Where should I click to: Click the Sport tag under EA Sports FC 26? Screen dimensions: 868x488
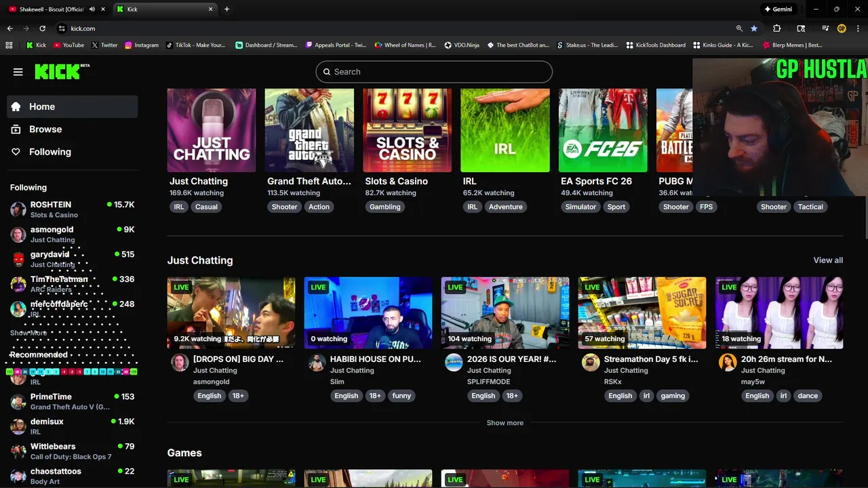[616, 207]
